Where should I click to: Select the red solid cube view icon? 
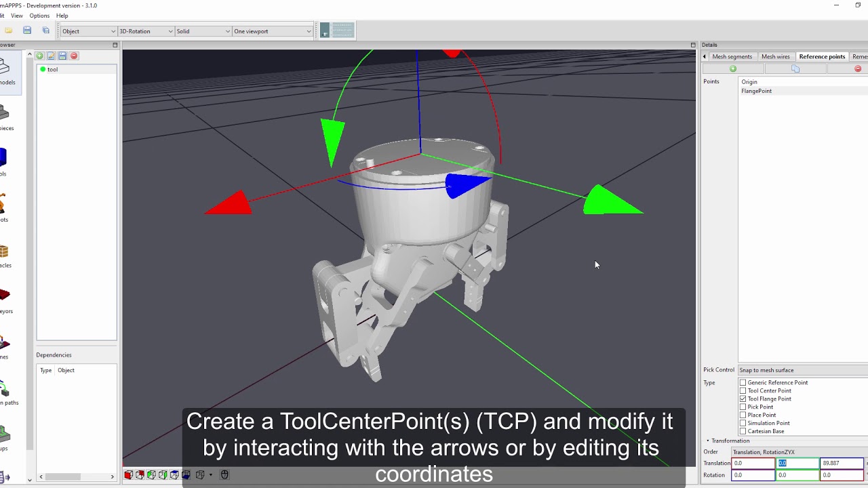tap(128, 475)
